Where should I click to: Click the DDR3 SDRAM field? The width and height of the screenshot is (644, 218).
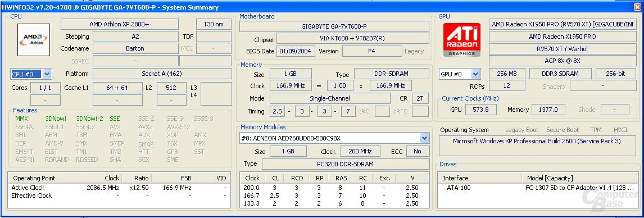[560, 74]
